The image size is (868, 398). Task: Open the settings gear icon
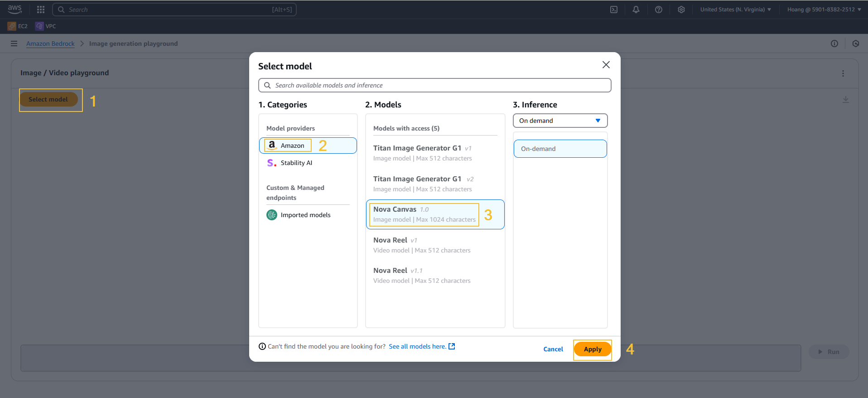(681, 10)
